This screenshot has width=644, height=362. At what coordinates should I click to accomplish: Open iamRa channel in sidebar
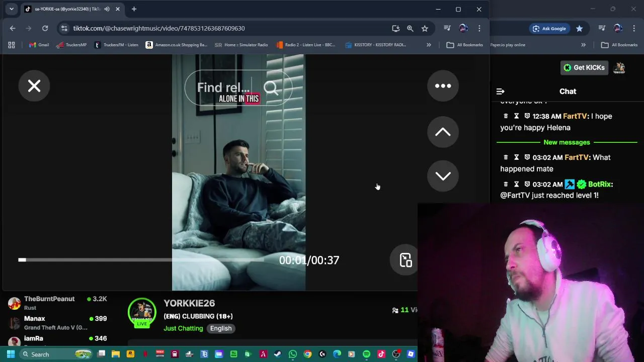[x=58, y=340]
